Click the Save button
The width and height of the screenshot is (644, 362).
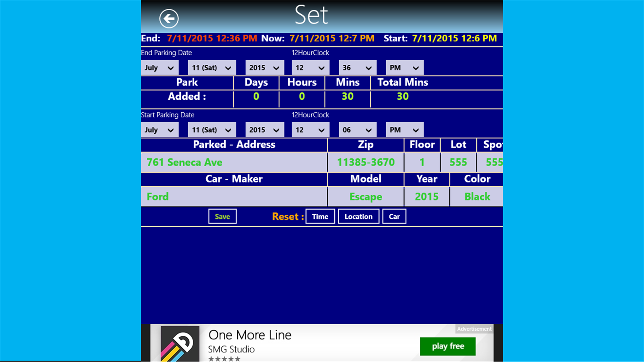pyautogui.click(x=222, y=216)
